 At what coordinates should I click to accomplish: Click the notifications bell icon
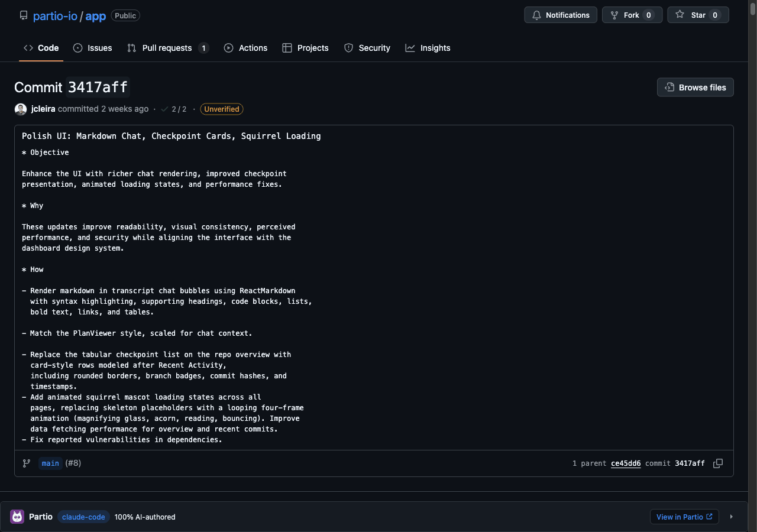[537, 15]
